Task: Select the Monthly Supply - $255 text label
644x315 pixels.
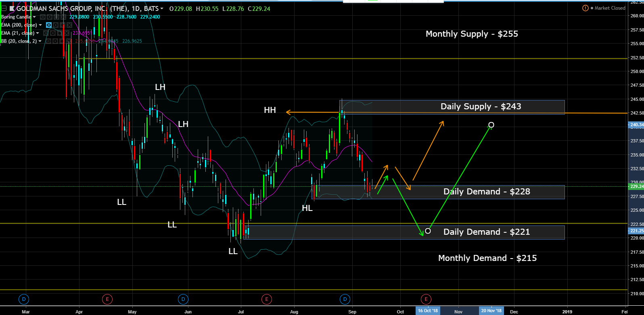Action: click(472, 34)
